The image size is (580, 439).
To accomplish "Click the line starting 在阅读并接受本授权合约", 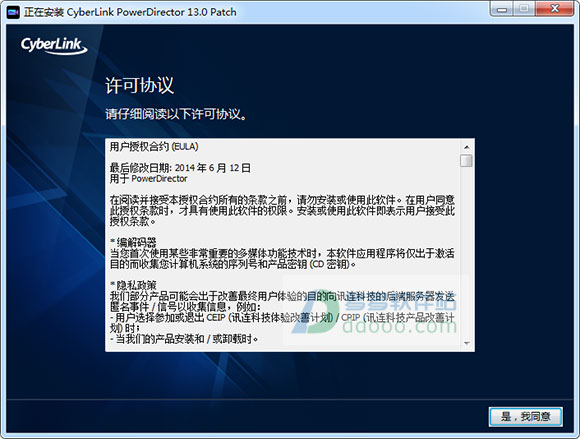I will point(282,200).
